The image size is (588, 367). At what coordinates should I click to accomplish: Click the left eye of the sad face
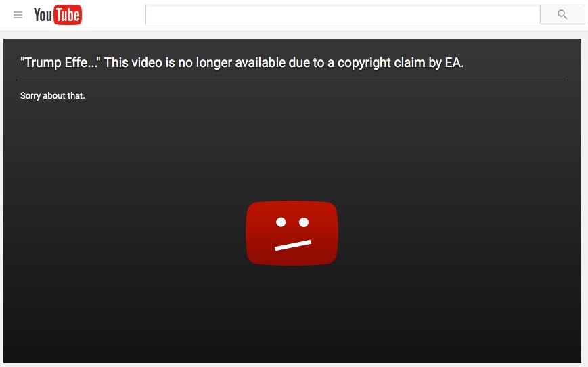281,222
